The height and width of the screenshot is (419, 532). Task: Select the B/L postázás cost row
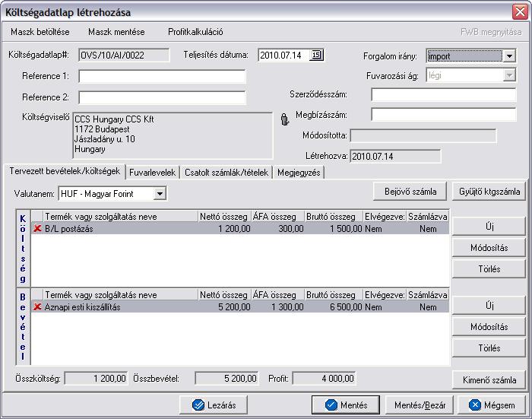240,229
